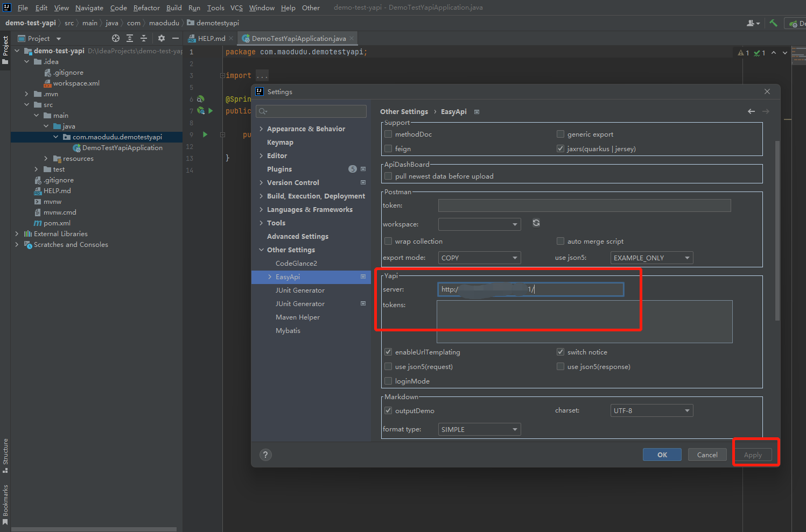Click the Collapse All icon in Project panel

point(144,38)
